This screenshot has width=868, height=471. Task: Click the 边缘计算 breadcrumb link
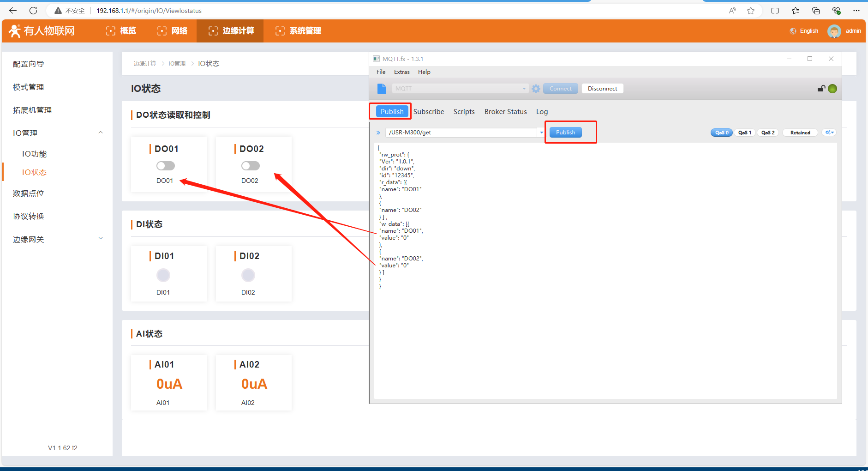tap(145, 64)
